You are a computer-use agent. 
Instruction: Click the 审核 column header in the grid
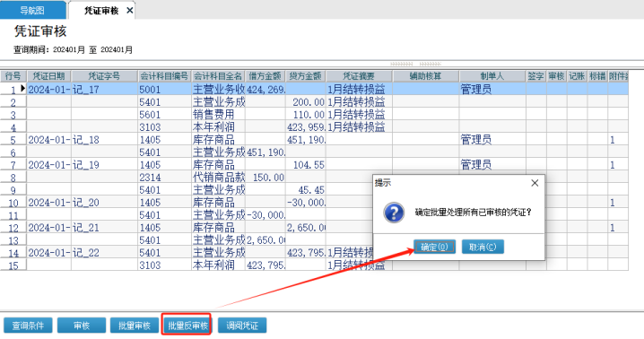click(x=556, y=76)
